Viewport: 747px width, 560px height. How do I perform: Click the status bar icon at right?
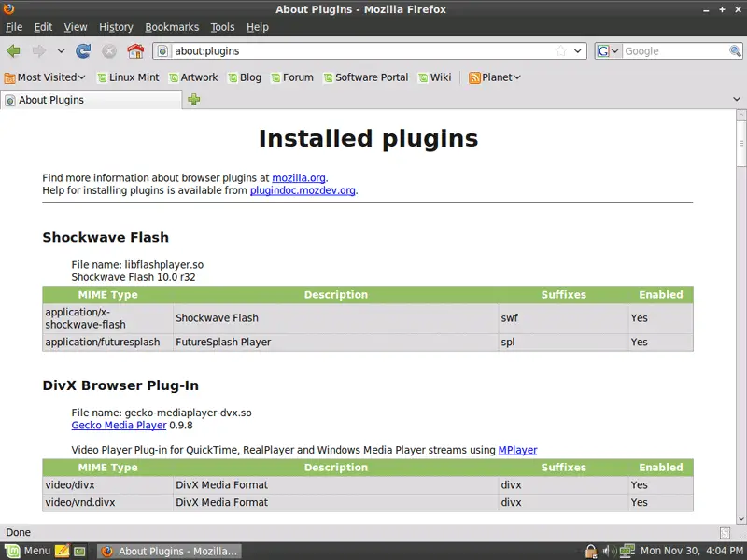(726, 532)
